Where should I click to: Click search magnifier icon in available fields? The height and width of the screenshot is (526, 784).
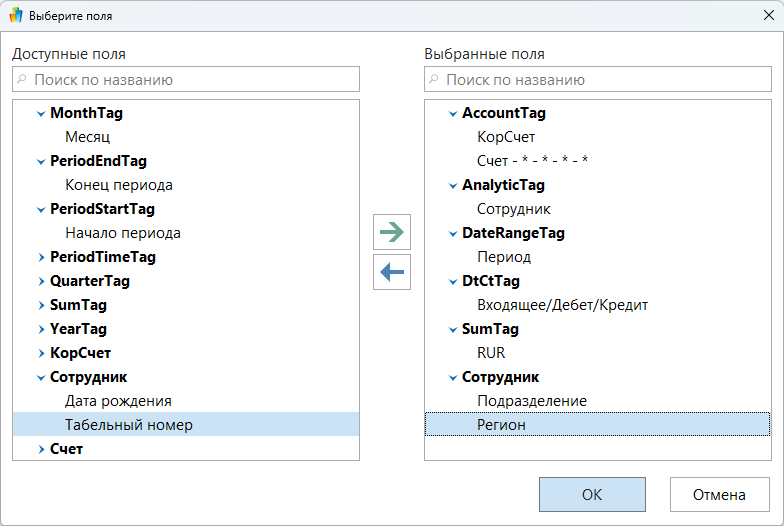point(22,80)
